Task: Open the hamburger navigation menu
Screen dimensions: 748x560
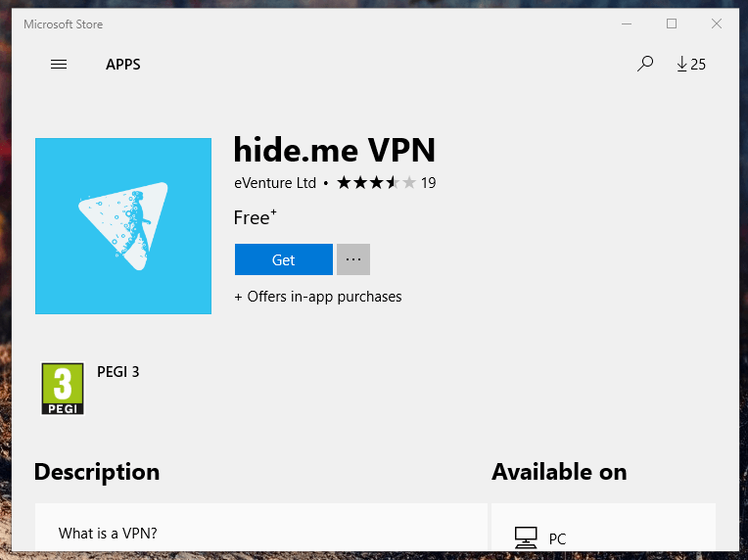Action: (59, 65)
